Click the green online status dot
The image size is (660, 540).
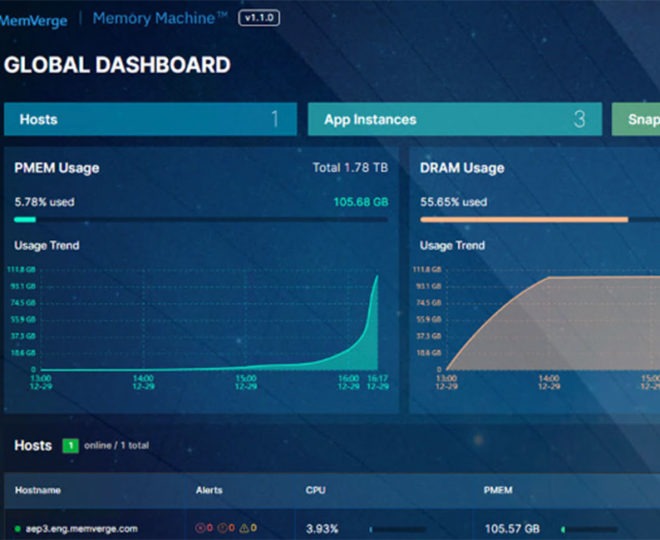pos(18,528)
